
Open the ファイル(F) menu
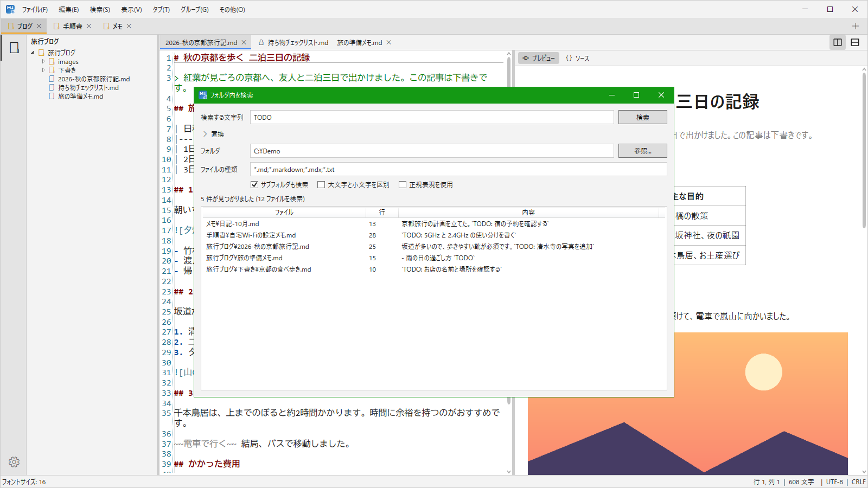point(35,10)
